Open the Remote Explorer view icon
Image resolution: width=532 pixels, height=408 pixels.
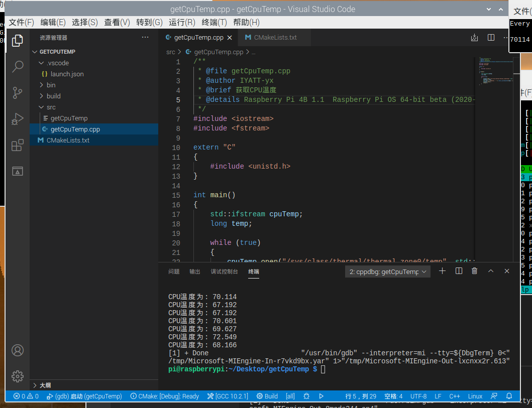[17, 171]
